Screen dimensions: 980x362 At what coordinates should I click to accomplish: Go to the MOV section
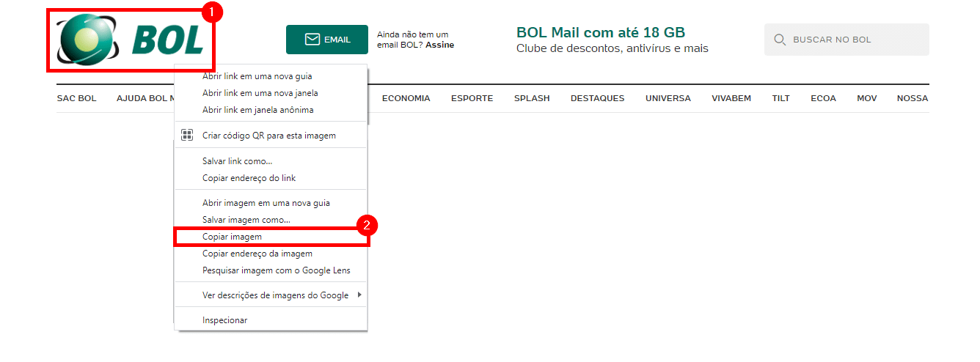click(x=867, y=98)
